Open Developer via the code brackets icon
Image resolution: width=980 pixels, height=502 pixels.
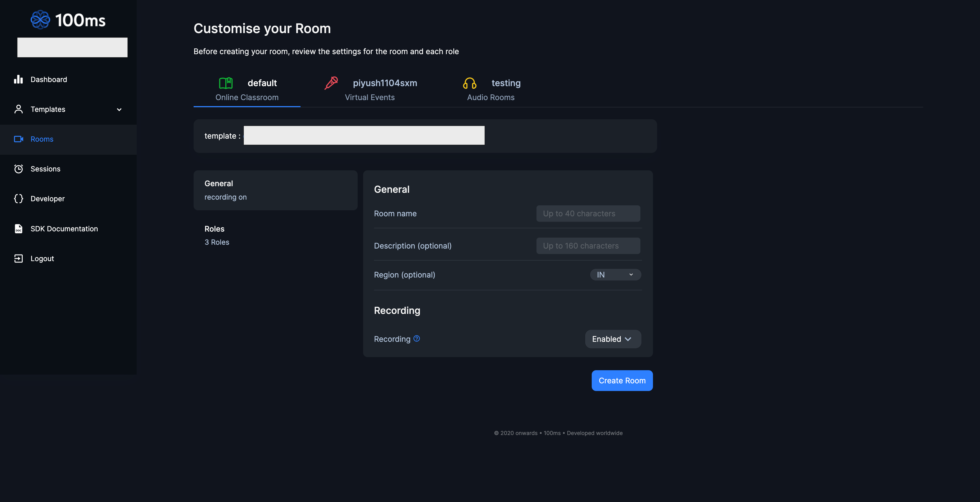(x=19, y=198)
